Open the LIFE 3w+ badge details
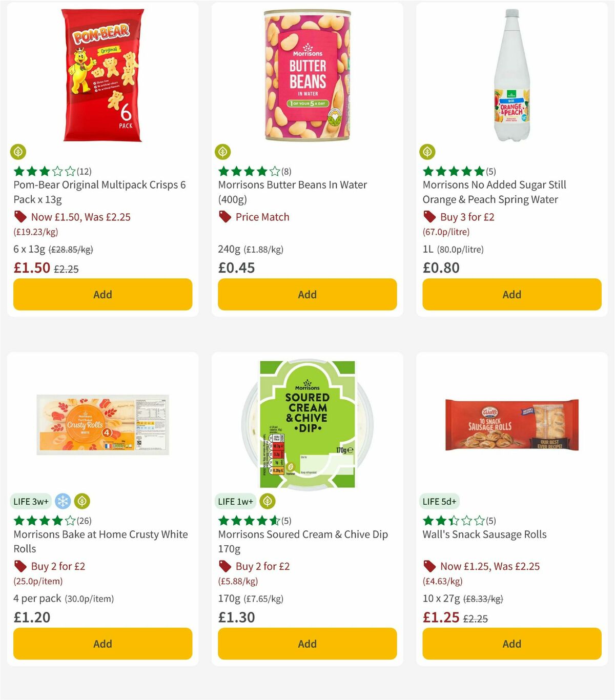The image size is (615, 700). [31, 501]
